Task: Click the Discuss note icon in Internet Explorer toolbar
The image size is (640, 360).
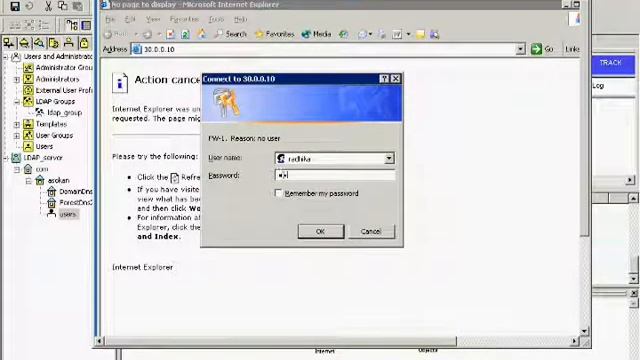Action: click(x=420, y=35)
